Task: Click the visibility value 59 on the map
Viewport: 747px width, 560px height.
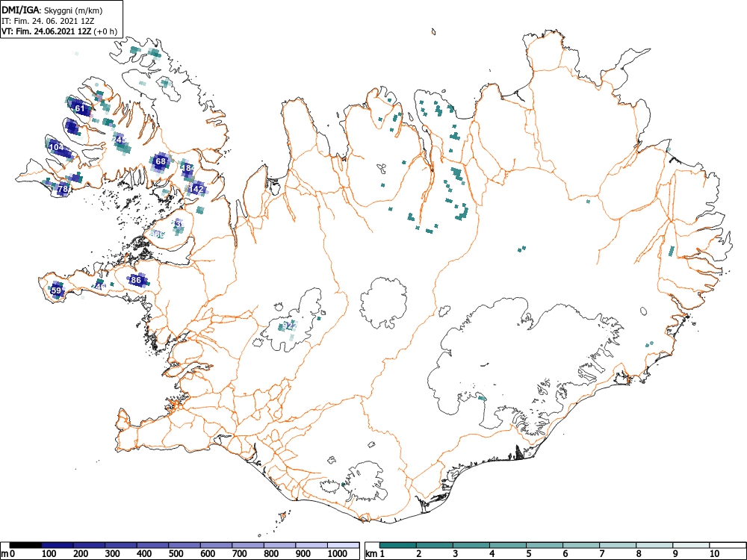Action: [x=56, y=290]
